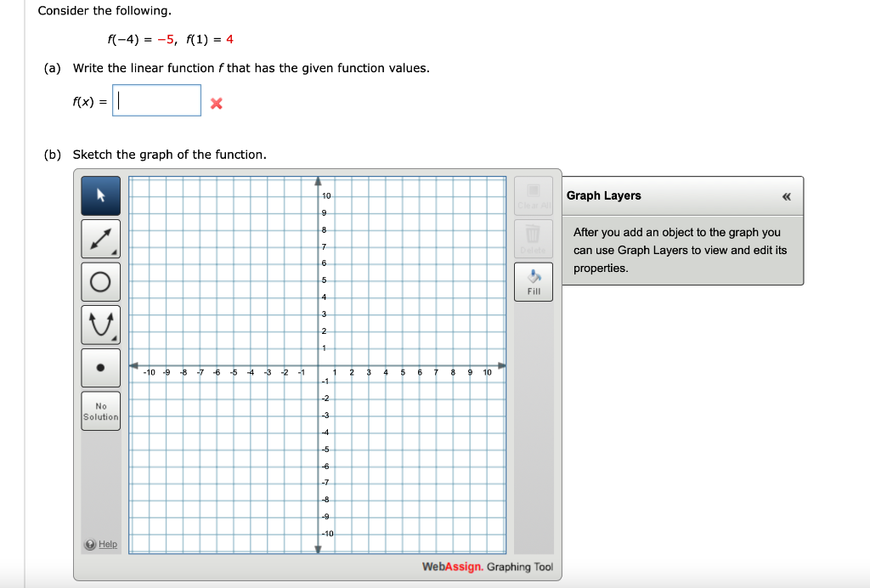Expand the parabola tool variant options triangle
Image resolution: width=870 pixels, height=588 pixels.
pos(113,337)
